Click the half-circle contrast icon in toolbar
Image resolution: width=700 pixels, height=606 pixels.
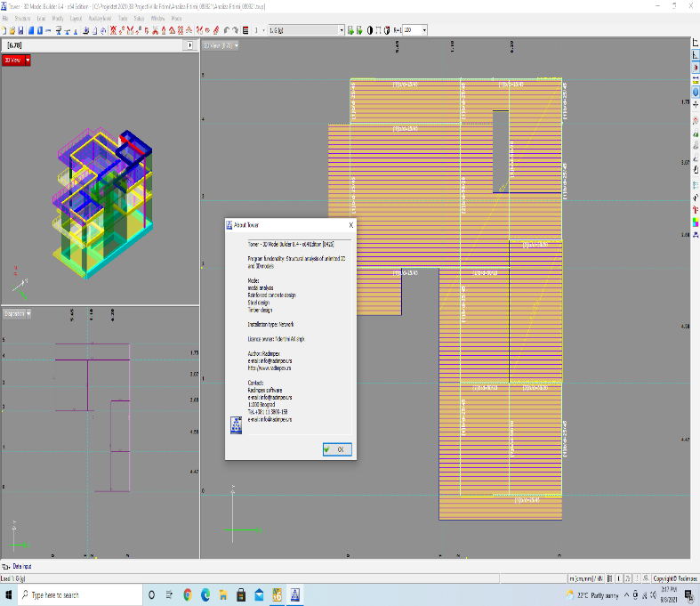pyautogui.click(x=370, y=29)
